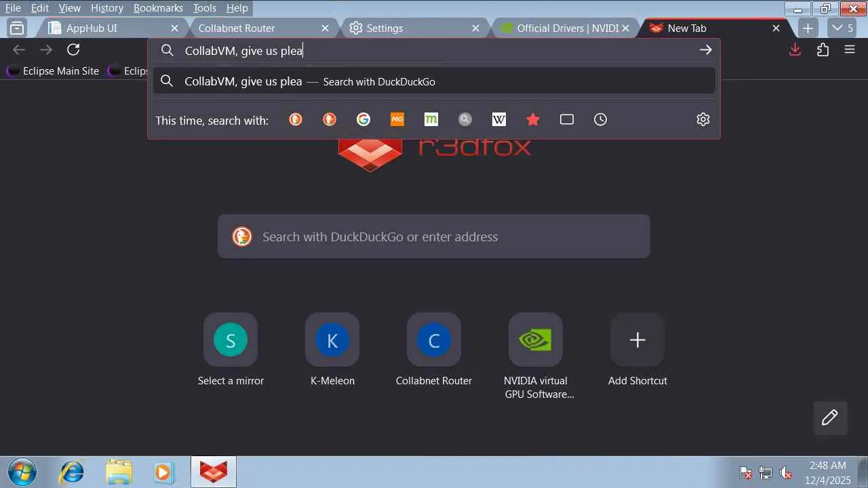Search with the green 'm' engine
Screen dimensions: 868x488
[431, 119]
